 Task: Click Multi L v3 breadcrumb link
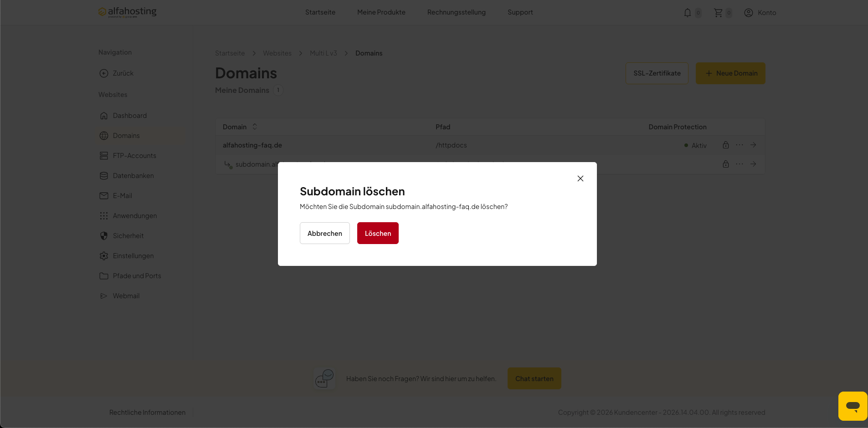(x=324, y=53)
